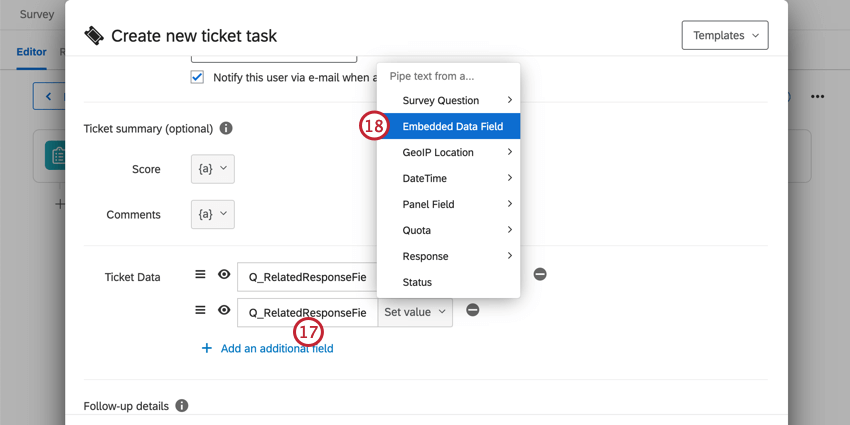The width and height of the screenshot is (850, 425).
Task: Click the first Ticket Data drag handle
Action: tap(200, 274)
